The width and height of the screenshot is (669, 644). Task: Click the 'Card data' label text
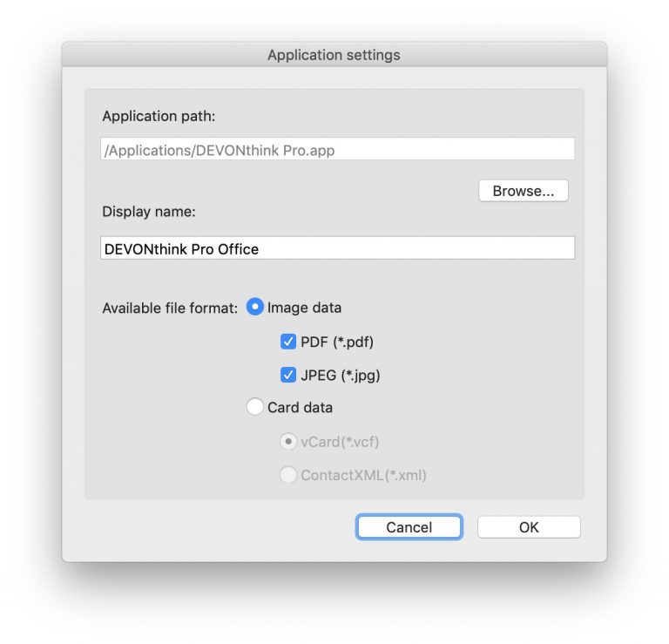(x=300, y=408)
